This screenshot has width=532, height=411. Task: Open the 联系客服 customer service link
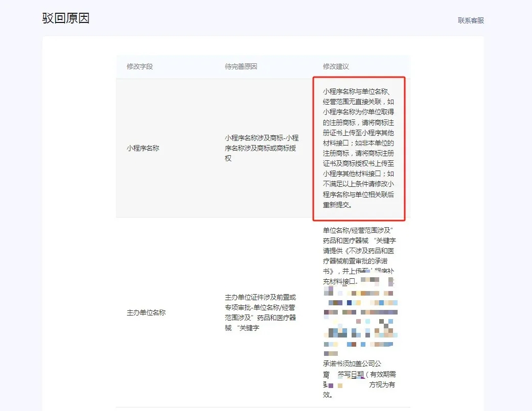pos(470,20)
